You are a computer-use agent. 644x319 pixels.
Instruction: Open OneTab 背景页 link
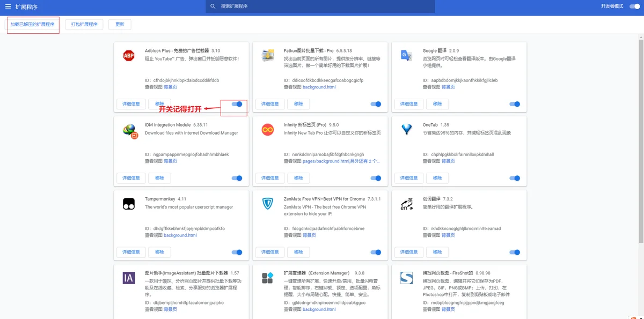(448, 161)
